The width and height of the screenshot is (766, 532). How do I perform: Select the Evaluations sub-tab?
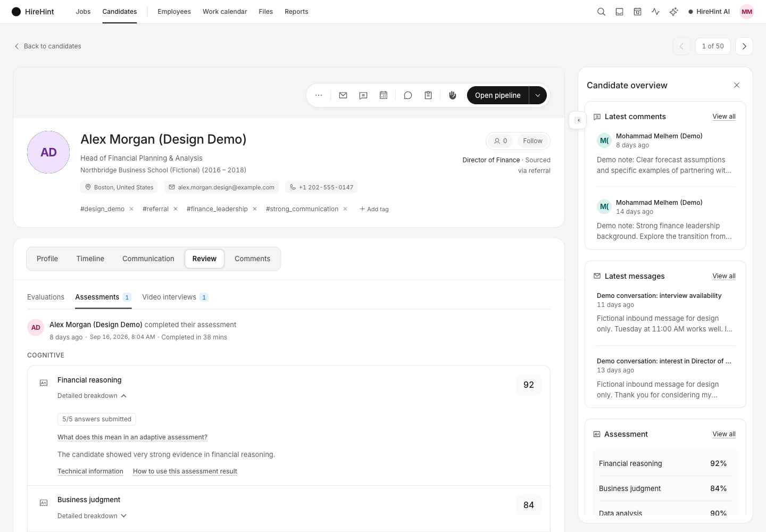46,297
